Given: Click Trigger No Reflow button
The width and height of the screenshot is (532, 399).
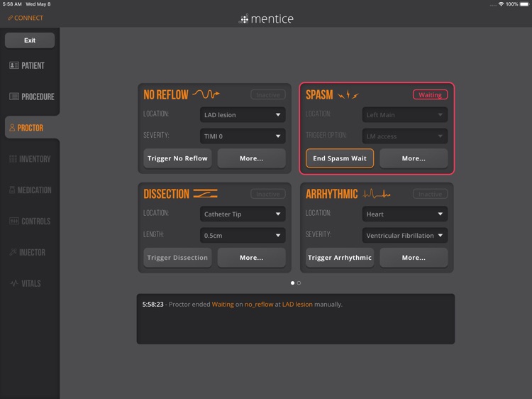Looking at the screenshot, I should click(177, 158).
